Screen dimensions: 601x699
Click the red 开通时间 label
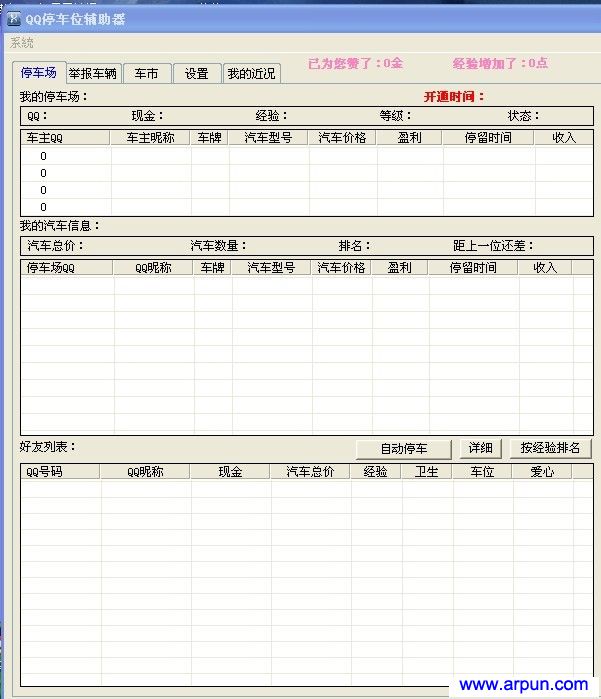454,97
